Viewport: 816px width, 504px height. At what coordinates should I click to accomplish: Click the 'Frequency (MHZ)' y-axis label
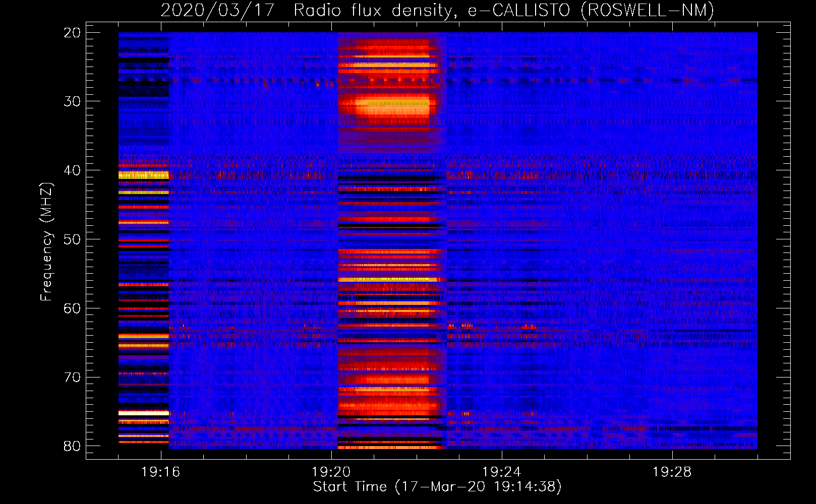pyautogui.click(x=46, y=242)
